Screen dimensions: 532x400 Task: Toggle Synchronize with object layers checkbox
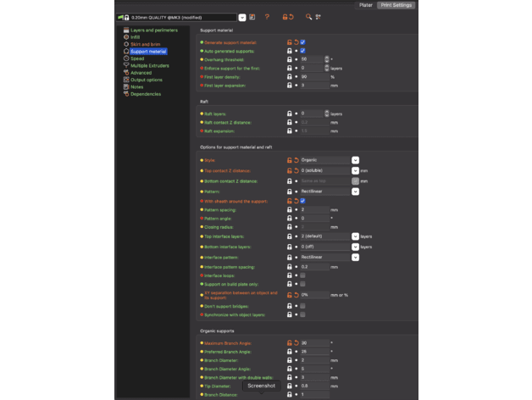302,314
